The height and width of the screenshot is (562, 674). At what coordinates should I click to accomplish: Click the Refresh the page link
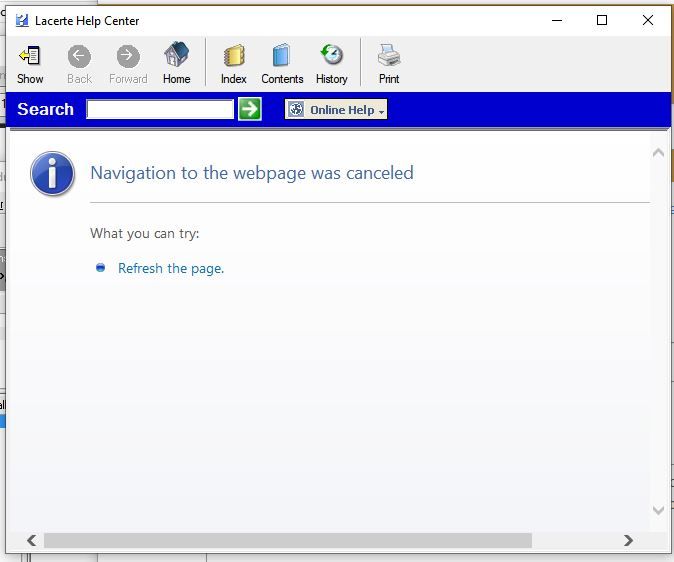(x=171, y=268)
